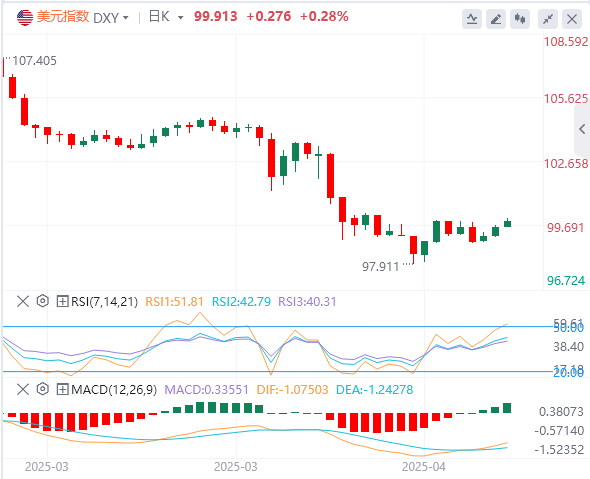This screenshot has height=479, width=590.
Task: Close the chart with top X button
Action: point(572,19)
